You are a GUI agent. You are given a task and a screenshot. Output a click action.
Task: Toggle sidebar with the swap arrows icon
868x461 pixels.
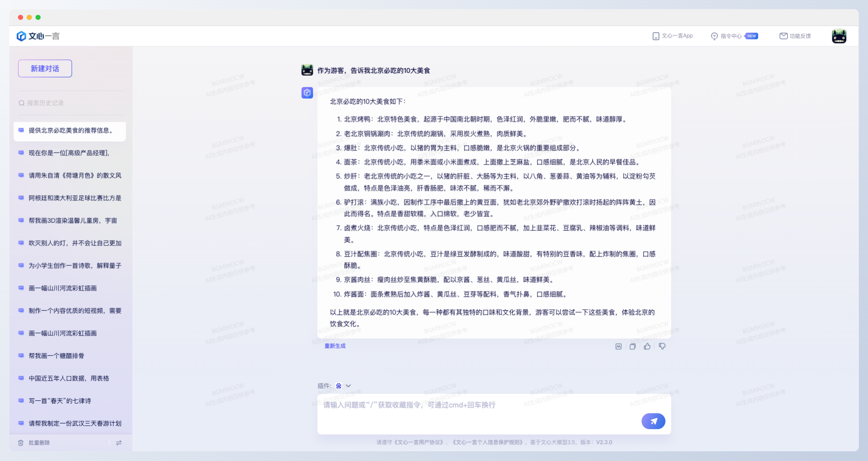pos(119,443)
